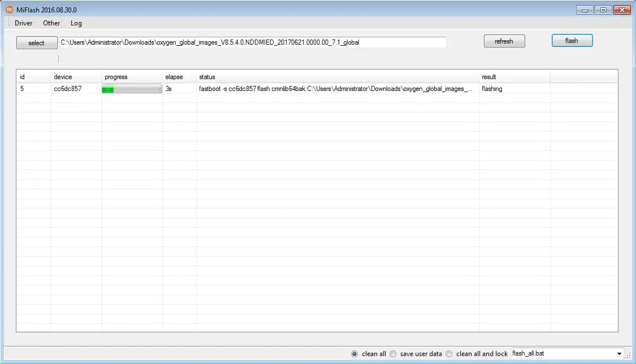Select the clean all radio option
This screenshot has height=364, width=636.
(354, 354)
